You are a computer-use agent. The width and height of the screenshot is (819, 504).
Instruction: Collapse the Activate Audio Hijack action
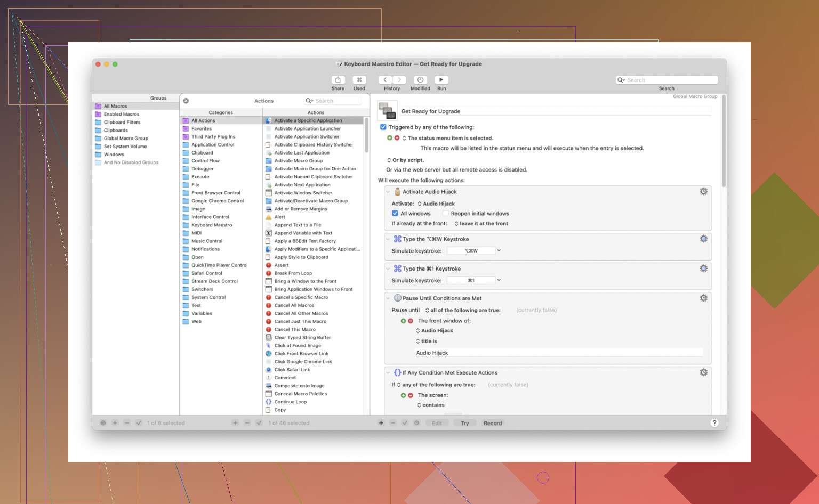(388, 192)
